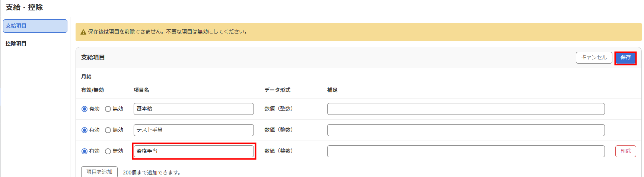The width and height of the screenshot is (644, 177).
Task: Focus the 基本給 item name field
Action: (194, 109)
